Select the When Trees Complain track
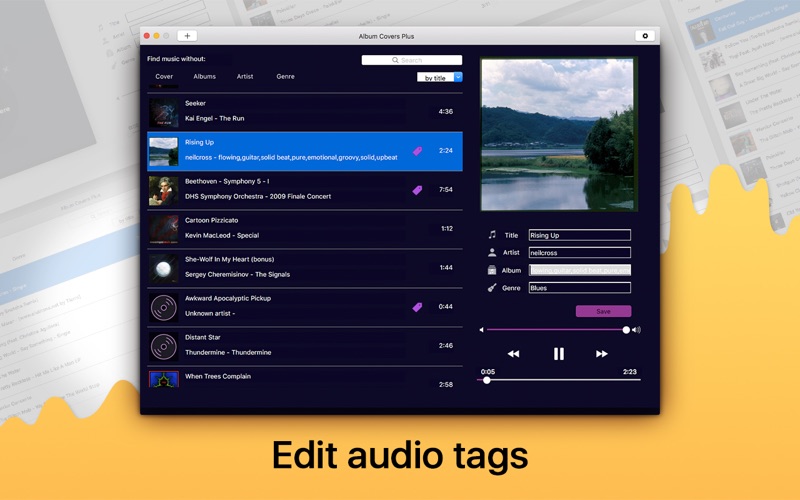This screenshot has height=500, width=800. [305, 379]
